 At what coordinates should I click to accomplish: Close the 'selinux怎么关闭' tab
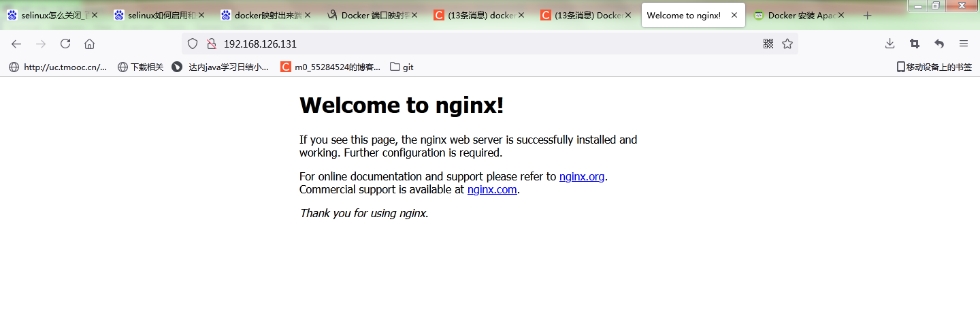[x=94, y=15]
